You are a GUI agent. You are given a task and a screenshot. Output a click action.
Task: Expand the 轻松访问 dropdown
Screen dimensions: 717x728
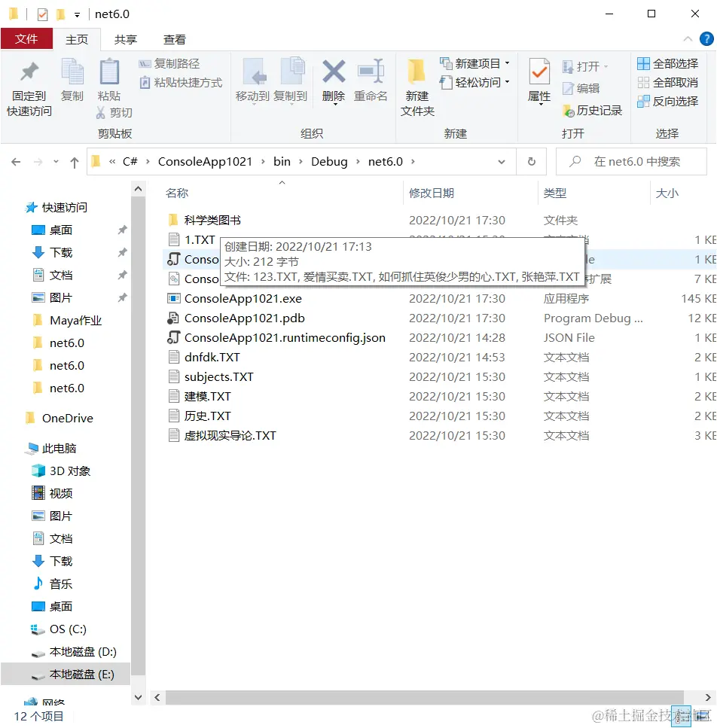coord(507,82)
